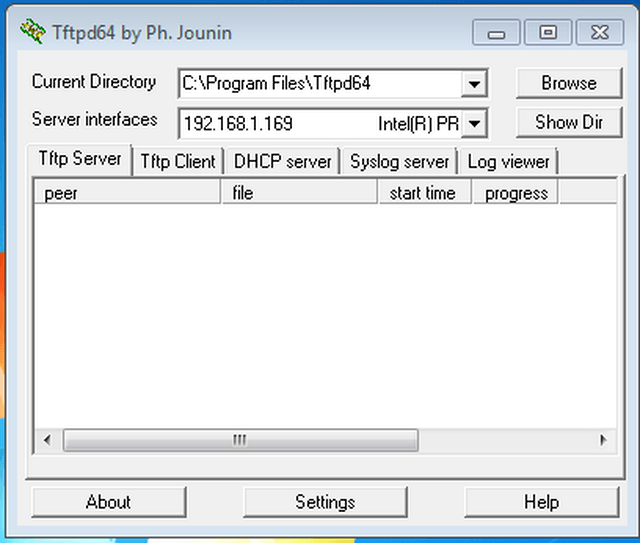Screen dimensions: 640x543
Task: Open the Current Directory dropdown arrow
Action: [x=474, y=84]
